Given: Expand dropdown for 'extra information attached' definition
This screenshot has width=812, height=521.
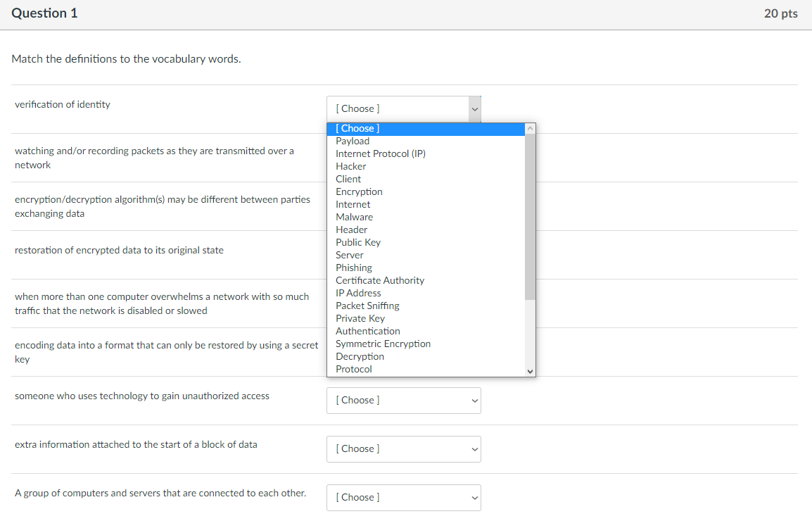Looking at the screenshot, I should [x=403, y=449].
